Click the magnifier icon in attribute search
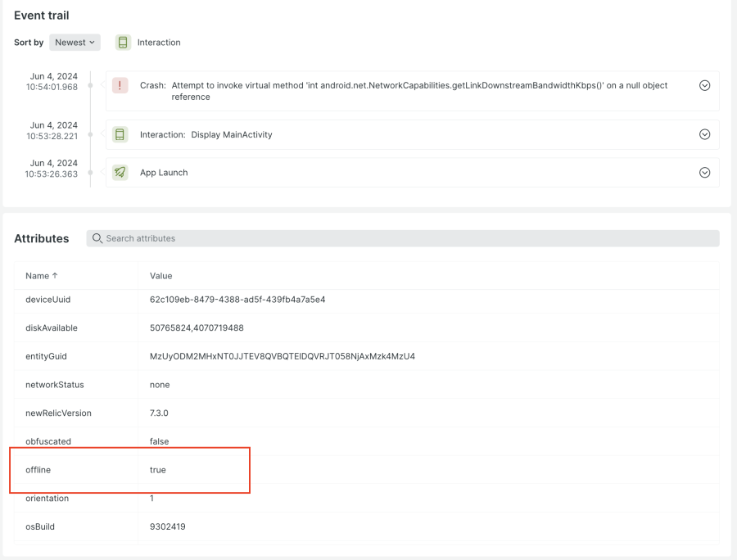The width and height of the screenshot is (737, 560). [x=97, y=238]
